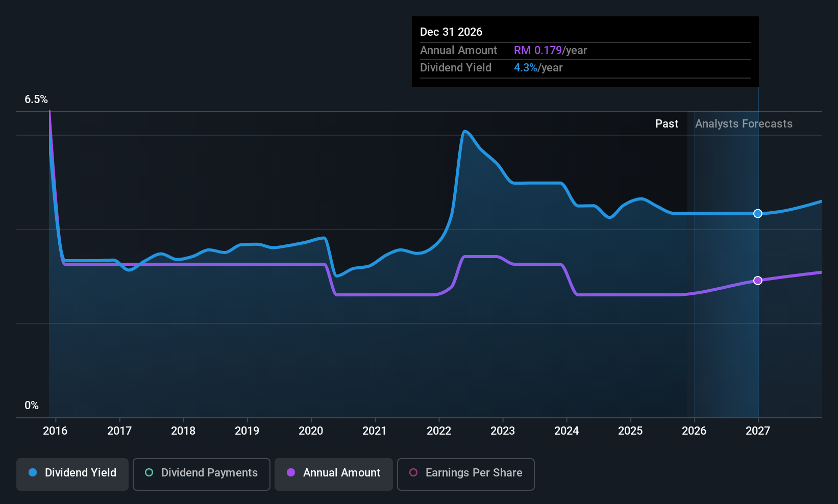
Task: Expand the Annual Amount legend item
Action: [x=333, y=473]
